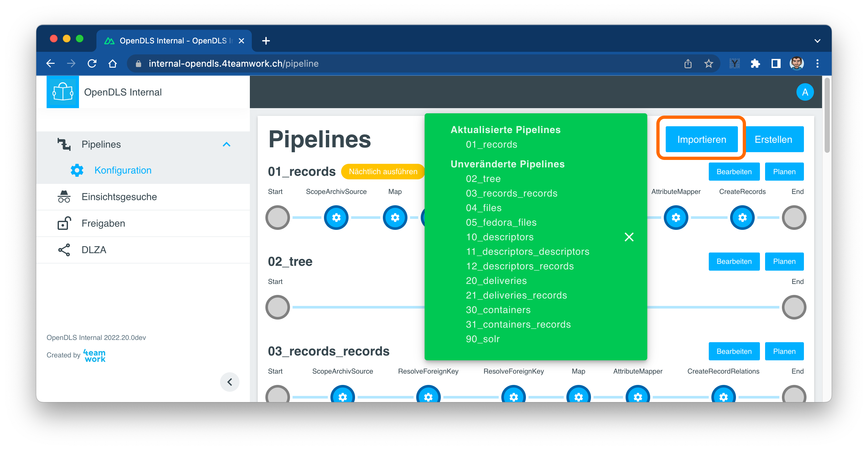
Task: Click Planen for 02_tree
Action: (784, 262)
